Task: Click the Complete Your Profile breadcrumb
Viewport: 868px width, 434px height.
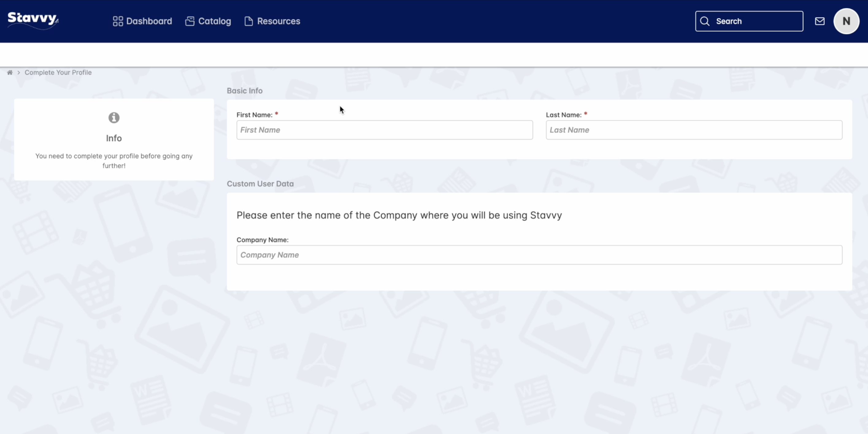Action: [58, 72]
